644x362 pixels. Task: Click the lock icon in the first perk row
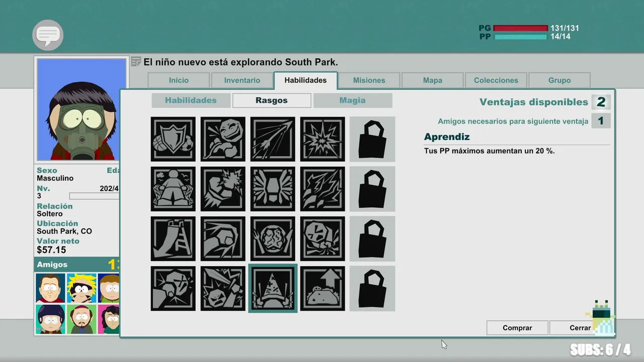(x=372, y=139)
